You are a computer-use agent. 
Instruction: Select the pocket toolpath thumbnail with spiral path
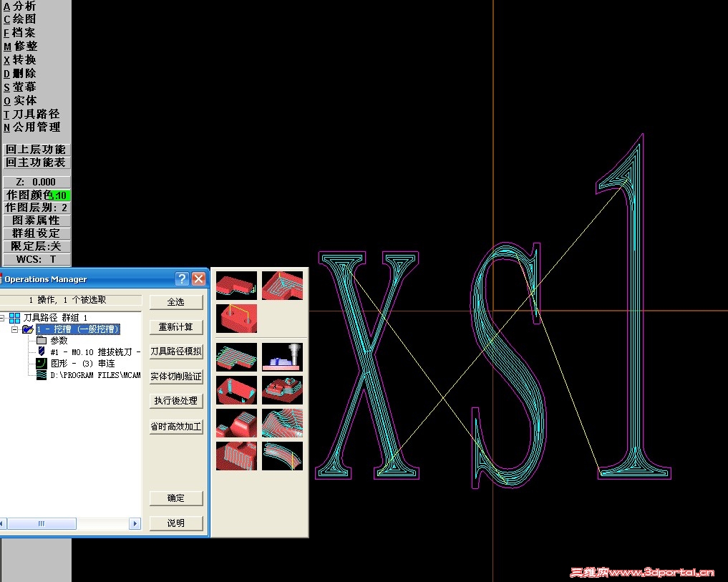282,285
